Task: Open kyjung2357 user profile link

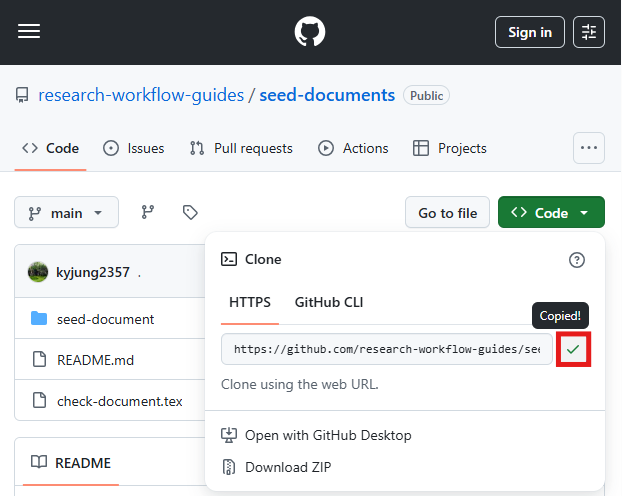Action: coord(93,272)
